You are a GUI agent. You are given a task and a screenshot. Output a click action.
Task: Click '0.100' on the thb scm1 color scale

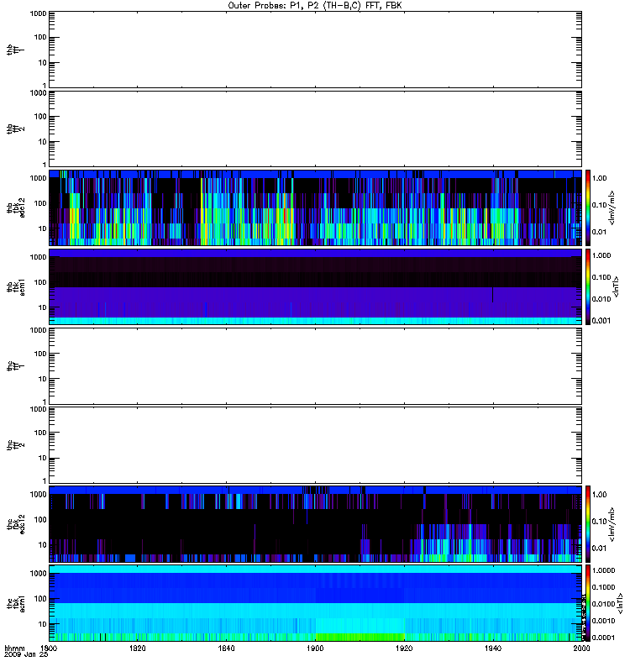(x=601, y=277)
